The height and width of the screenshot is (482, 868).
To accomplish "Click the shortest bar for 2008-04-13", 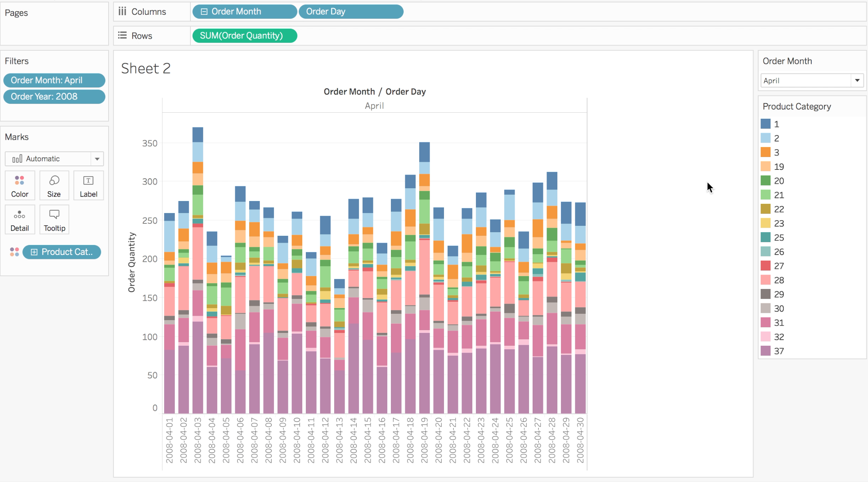I will [339, 346].
